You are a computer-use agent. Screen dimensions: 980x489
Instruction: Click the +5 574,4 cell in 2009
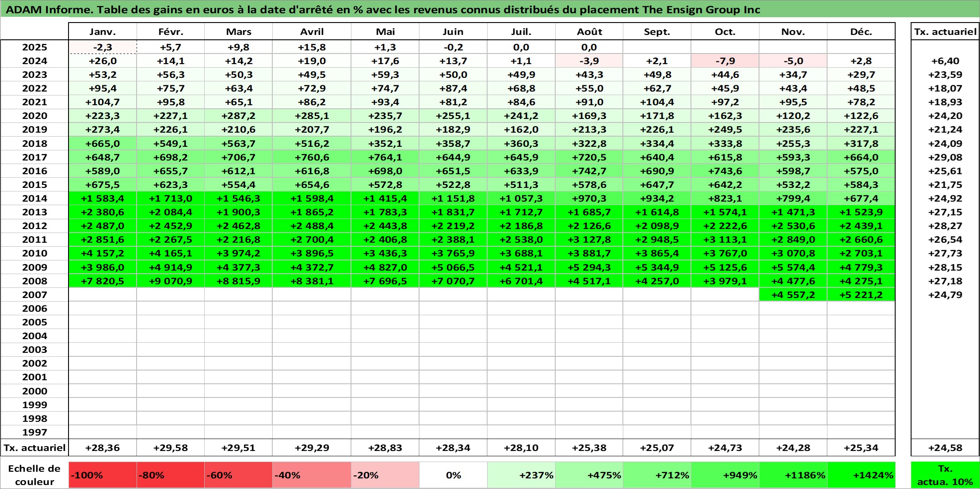point(793,267)
